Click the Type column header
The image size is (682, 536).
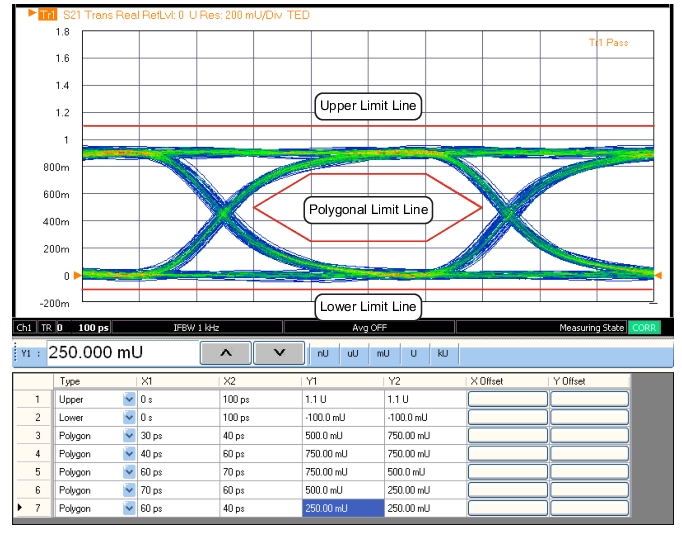coord(95,381)
